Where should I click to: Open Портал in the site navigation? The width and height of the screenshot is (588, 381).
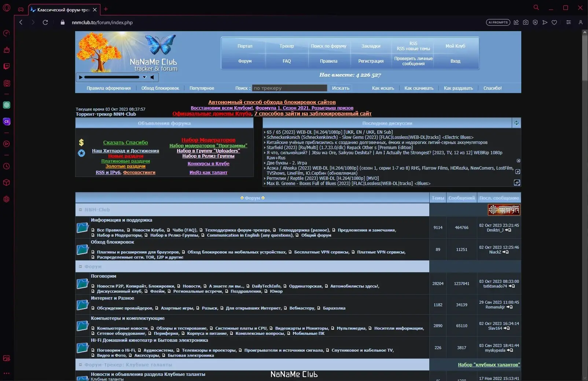(245, 46)
